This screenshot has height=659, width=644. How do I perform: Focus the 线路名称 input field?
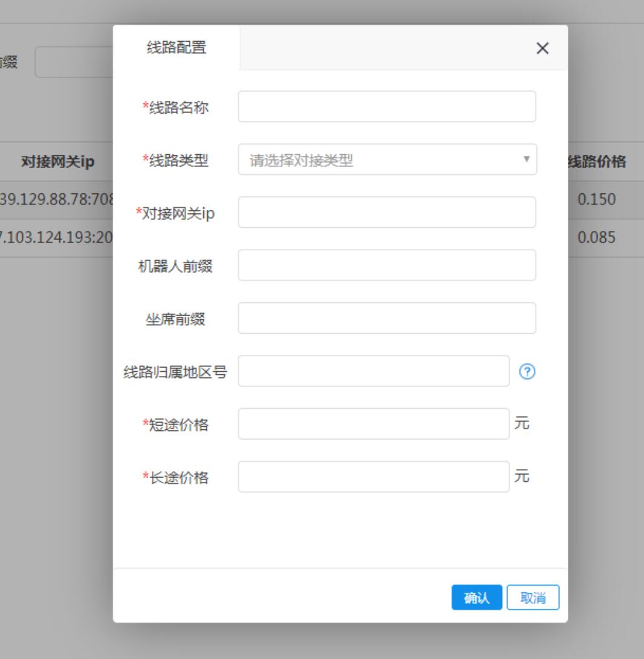[387, 107]
